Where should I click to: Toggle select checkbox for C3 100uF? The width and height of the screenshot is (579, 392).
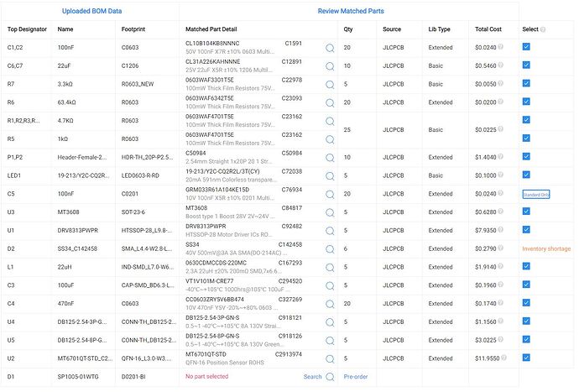[x=526, y=285]
